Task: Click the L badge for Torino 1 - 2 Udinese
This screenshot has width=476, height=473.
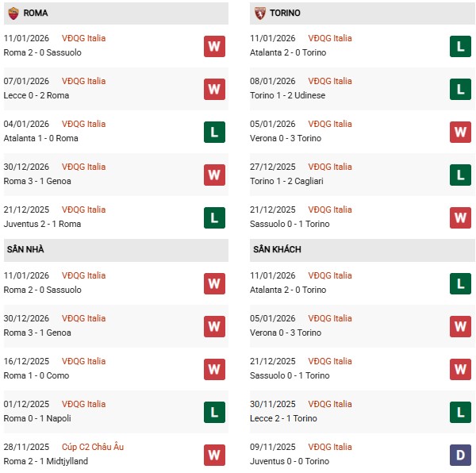Action: point(461,89)
